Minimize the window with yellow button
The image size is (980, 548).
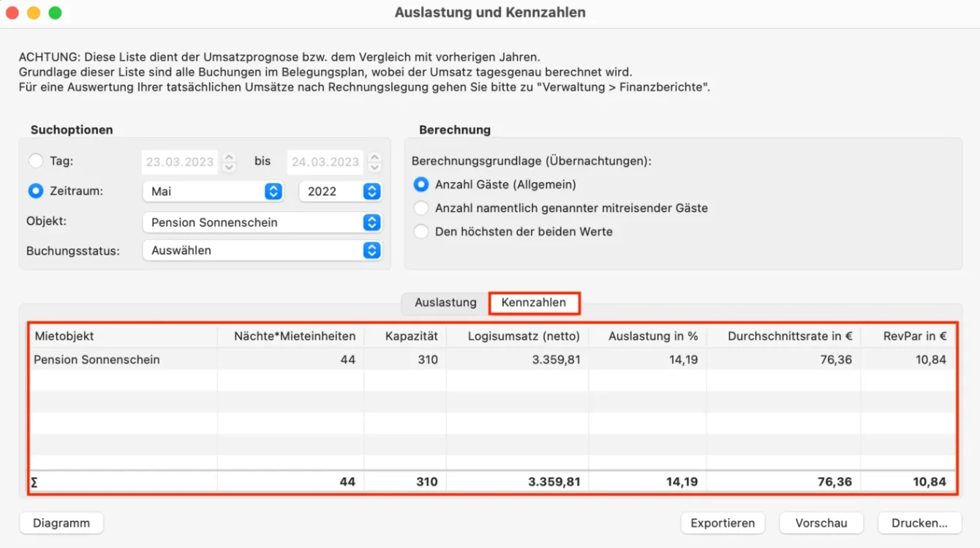(x=34, y=12)
